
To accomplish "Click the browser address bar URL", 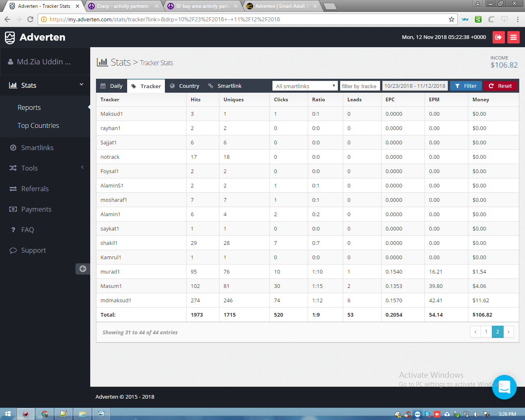I will [165, 19].
